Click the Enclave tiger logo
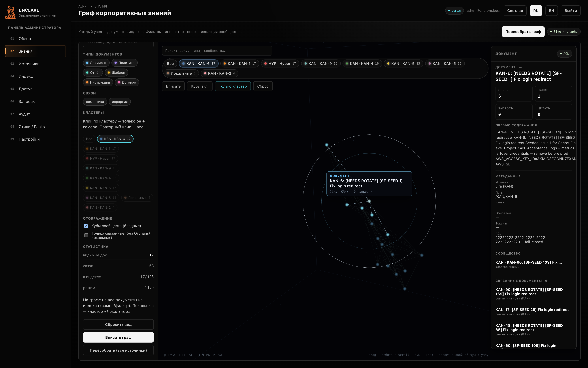Image resolution: width=588 pixels, height=368 pixels. [x=10, y=12]
